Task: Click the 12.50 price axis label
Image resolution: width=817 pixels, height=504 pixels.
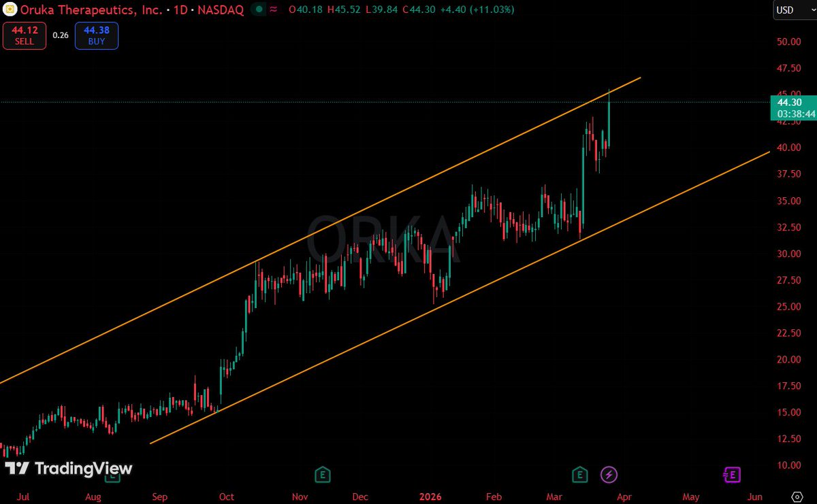Action: click(x=788, y=439)
